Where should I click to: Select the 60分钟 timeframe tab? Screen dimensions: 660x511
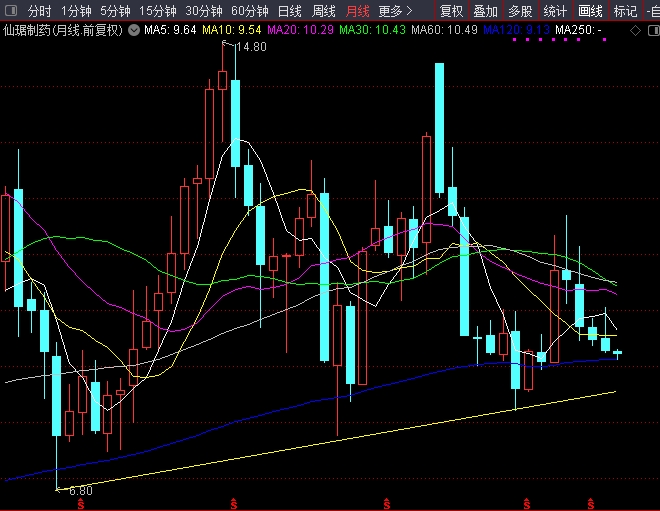250,11
